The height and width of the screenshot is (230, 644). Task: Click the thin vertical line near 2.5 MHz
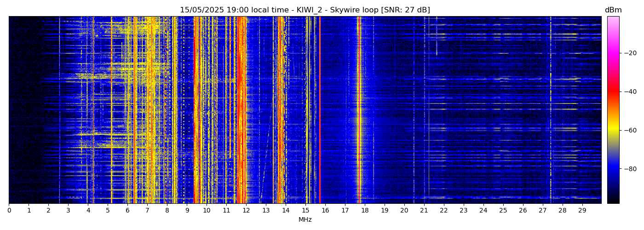tap(59, 110)
